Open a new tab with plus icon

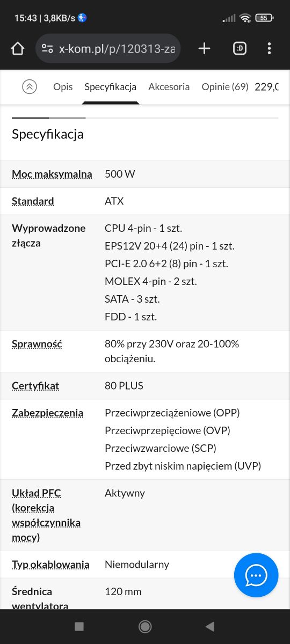[x=204, y=49]
